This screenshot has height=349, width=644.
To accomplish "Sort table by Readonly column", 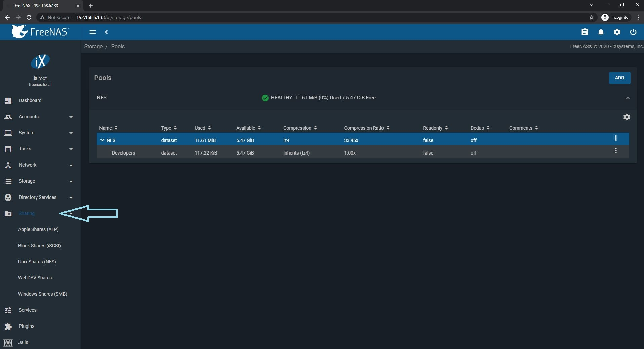I will (436, 128).
